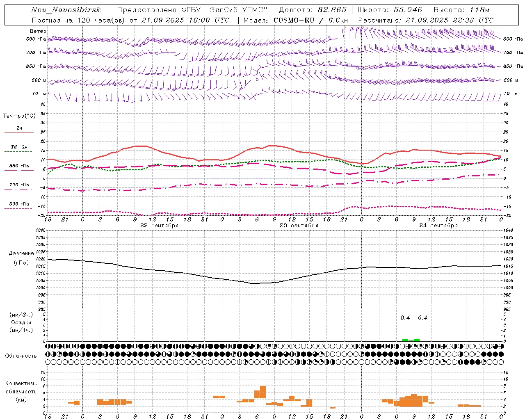
Task: Click the tallest orange convective bar on 23 сентября
Action: (x=263, y=392)
